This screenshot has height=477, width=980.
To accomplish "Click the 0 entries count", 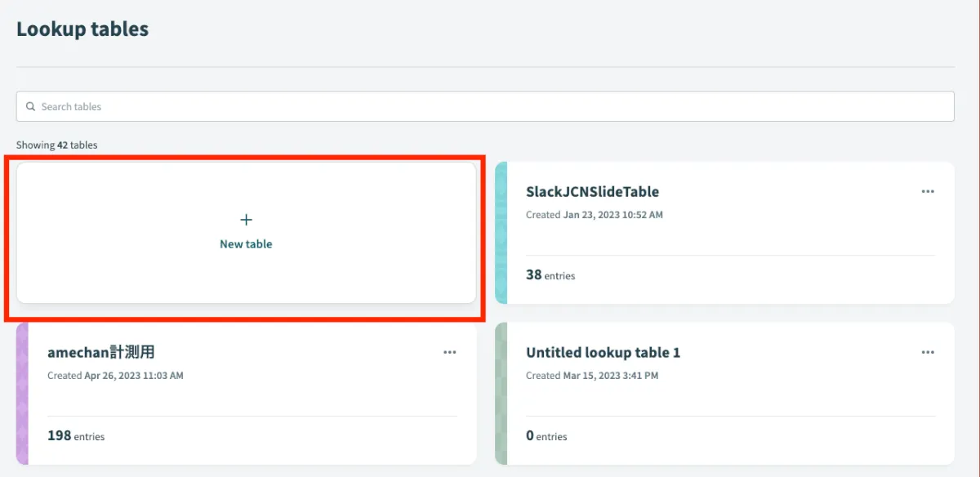I will 546,436.
